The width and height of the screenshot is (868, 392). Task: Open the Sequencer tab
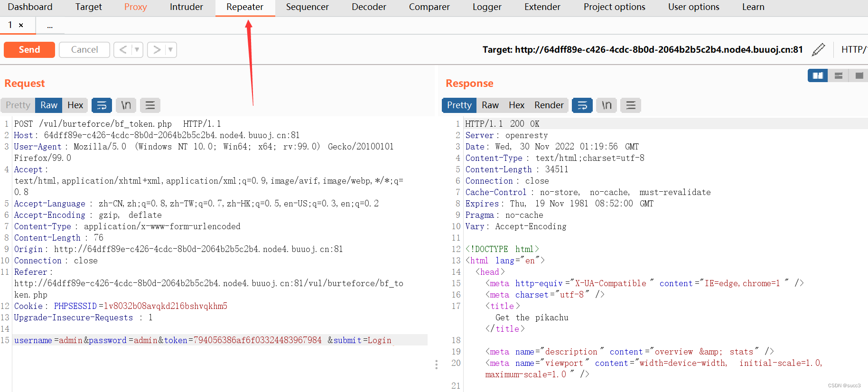tap(307, 7)
